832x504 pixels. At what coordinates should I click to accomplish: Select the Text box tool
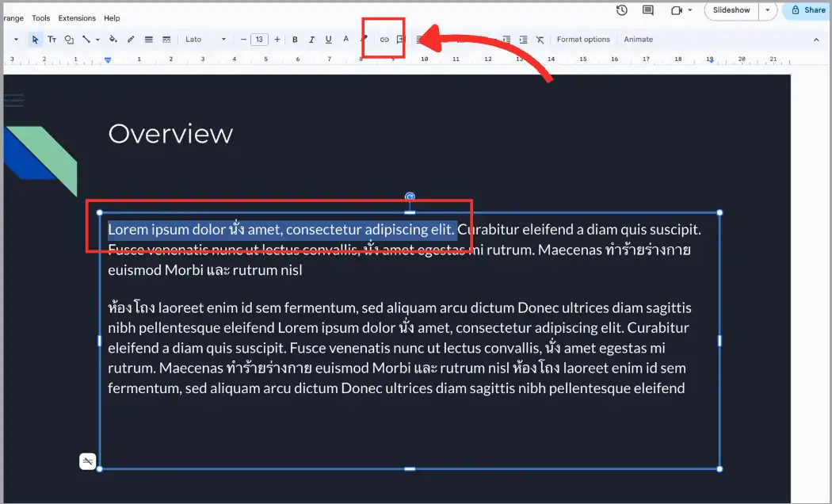click(x=52, y=40)
